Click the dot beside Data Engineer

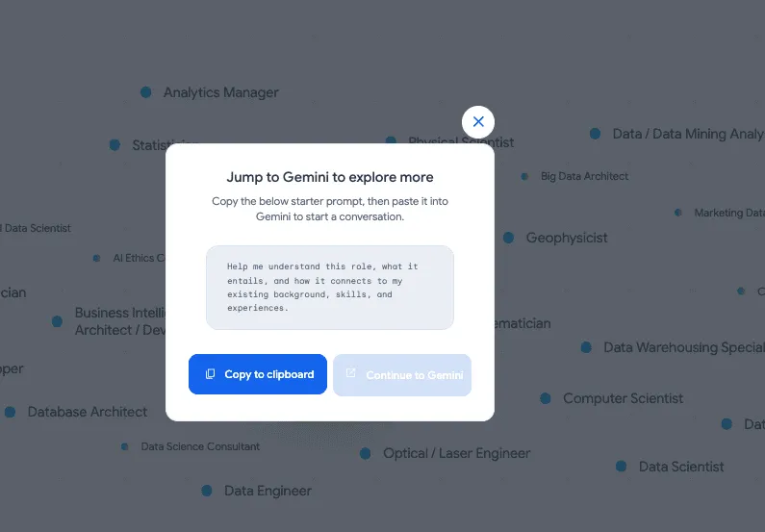pos(206,491)
